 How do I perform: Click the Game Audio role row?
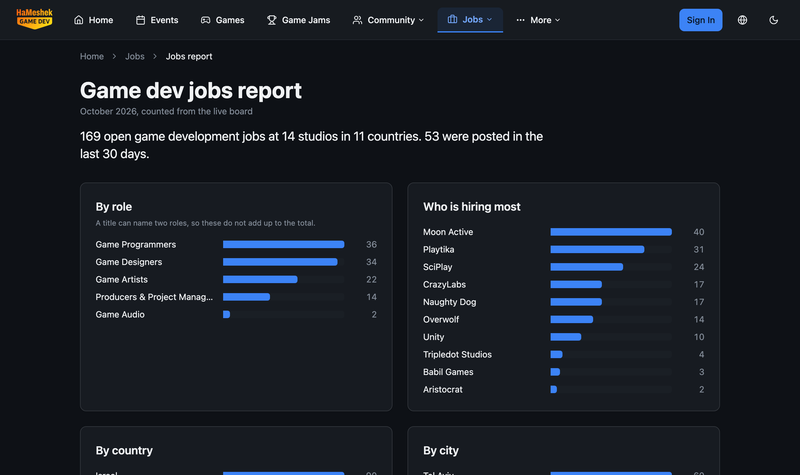(x=236, y=314)
